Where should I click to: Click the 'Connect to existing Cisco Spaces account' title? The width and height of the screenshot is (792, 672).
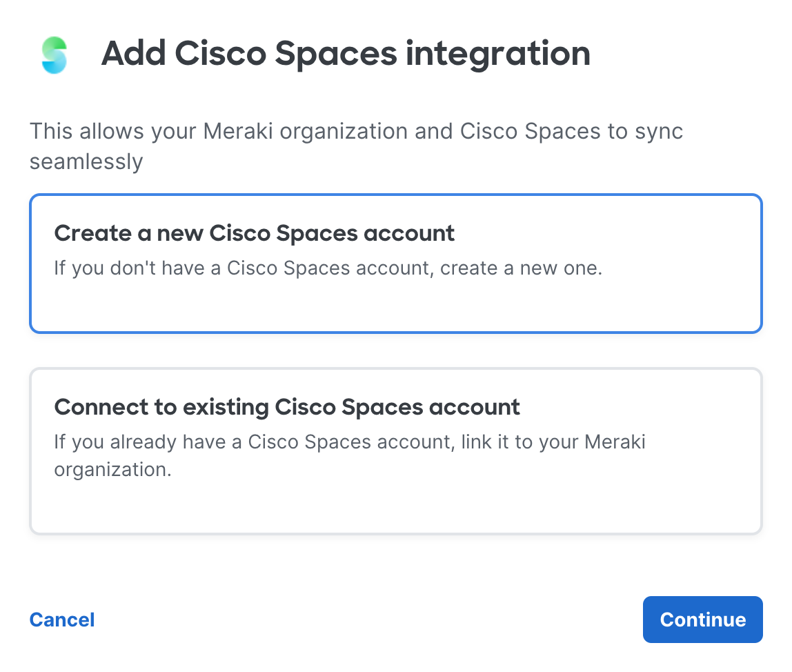click(x=286, y=407)
